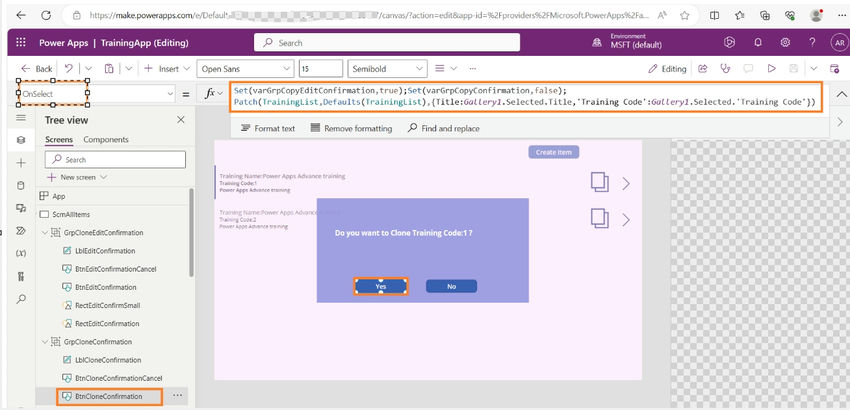
Task: Open the Variables (x) icon in the left rail
Action: pyautogui.click(x=21, y=253)
